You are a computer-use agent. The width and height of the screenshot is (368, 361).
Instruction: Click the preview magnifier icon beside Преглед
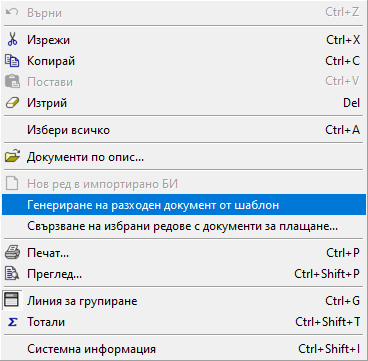[x=12, y=274]
